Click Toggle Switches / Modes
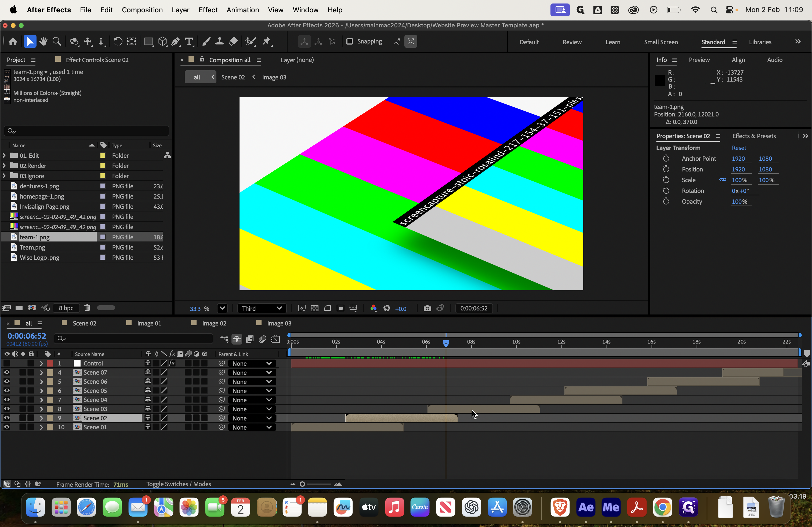812x527 pixels. tap(179, 484)
